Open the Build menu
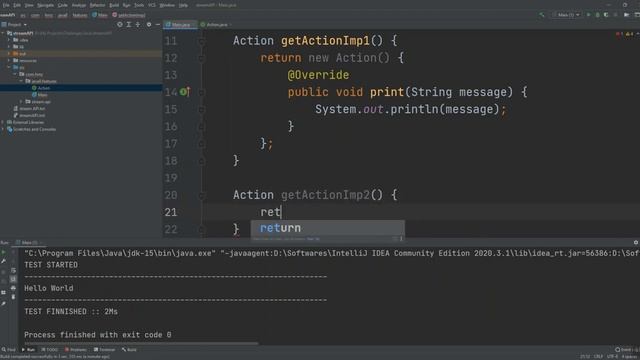Viewport: 640px width, 360px height. tap(114, 5)
